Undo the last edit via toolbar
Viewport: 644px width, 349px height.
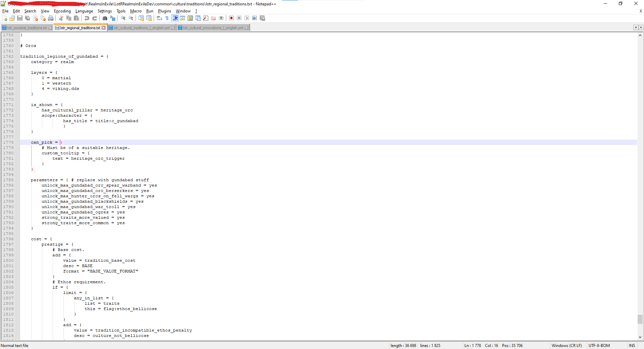[87, 18]
